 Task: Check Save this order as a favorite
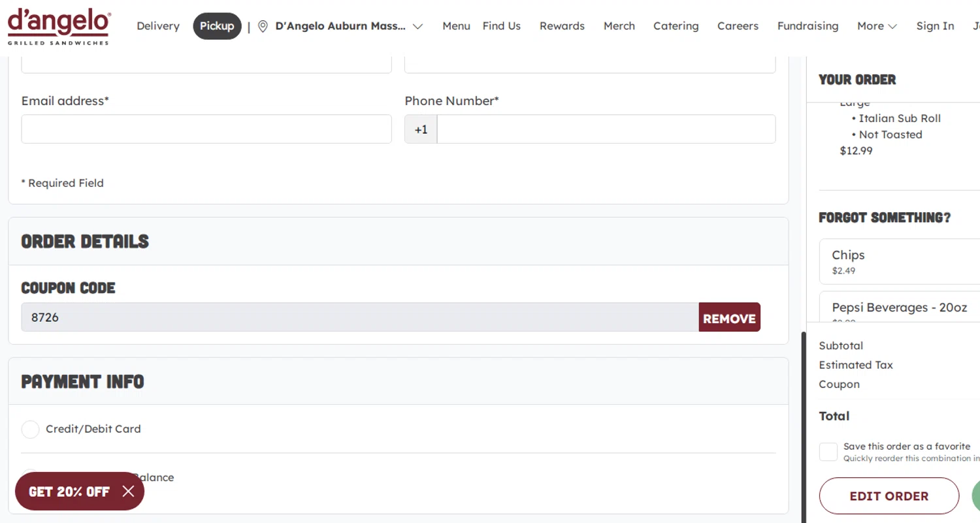point(828,452)
